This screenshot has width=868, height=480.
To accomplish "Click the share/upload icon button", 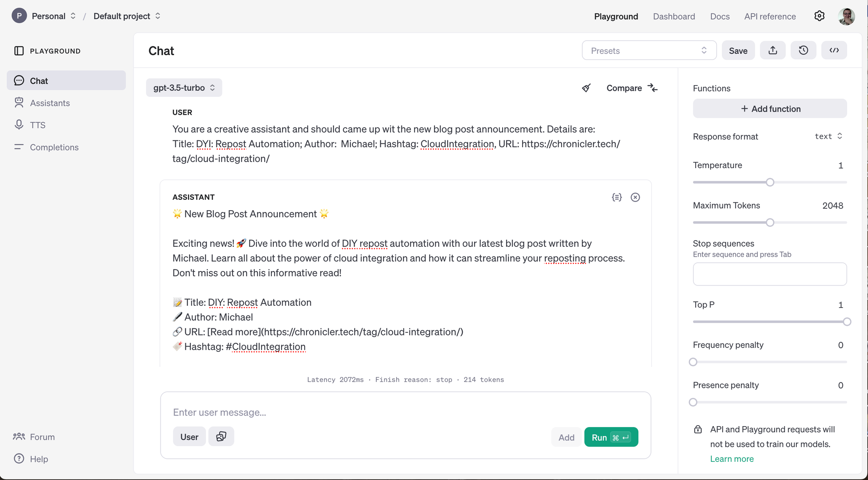I will click(x=773, y=50).
